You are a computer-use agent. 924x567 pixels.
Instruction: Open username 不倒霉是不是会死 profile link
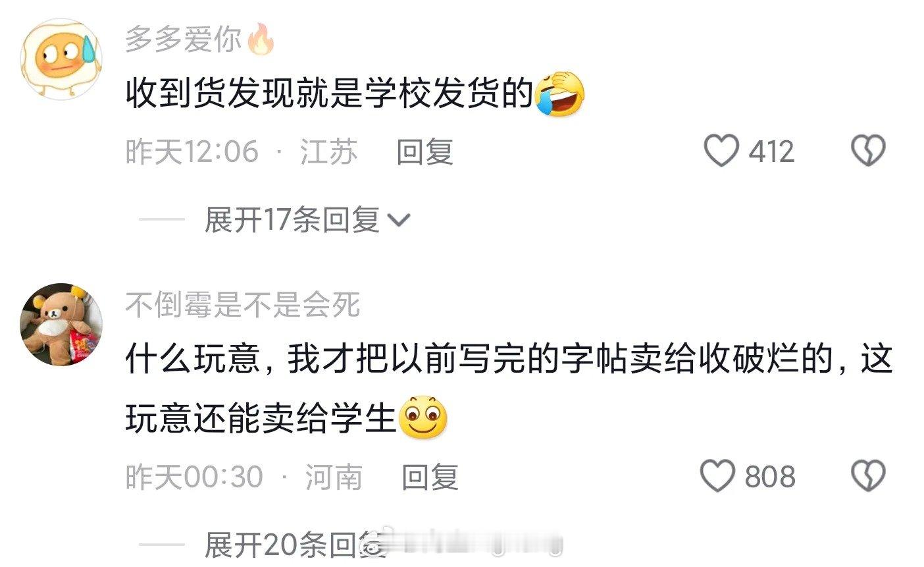[x=243, y=305]
